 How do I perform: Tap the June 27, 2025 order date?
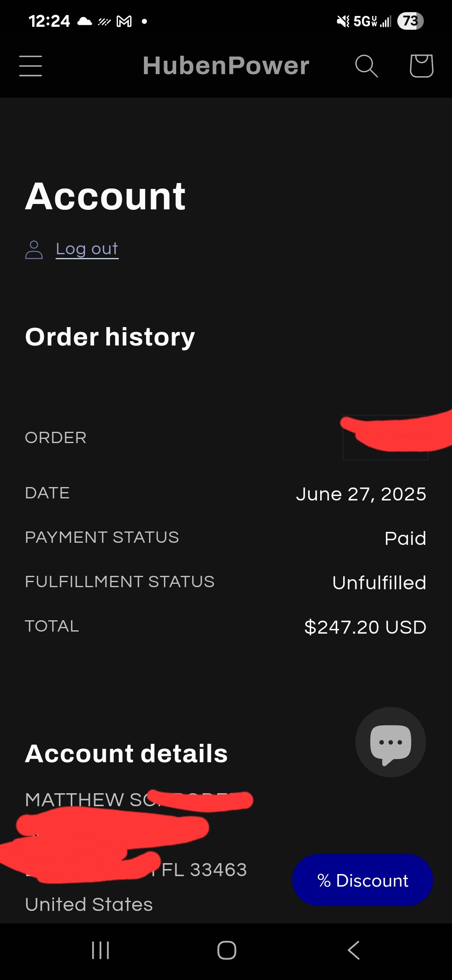point(361,494)
